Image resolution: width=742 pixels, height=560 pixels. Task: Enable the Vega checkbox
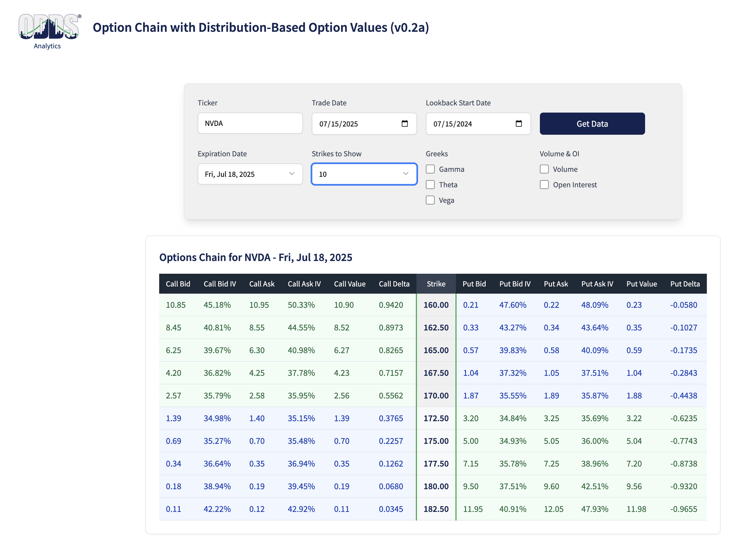click(430, 200)
